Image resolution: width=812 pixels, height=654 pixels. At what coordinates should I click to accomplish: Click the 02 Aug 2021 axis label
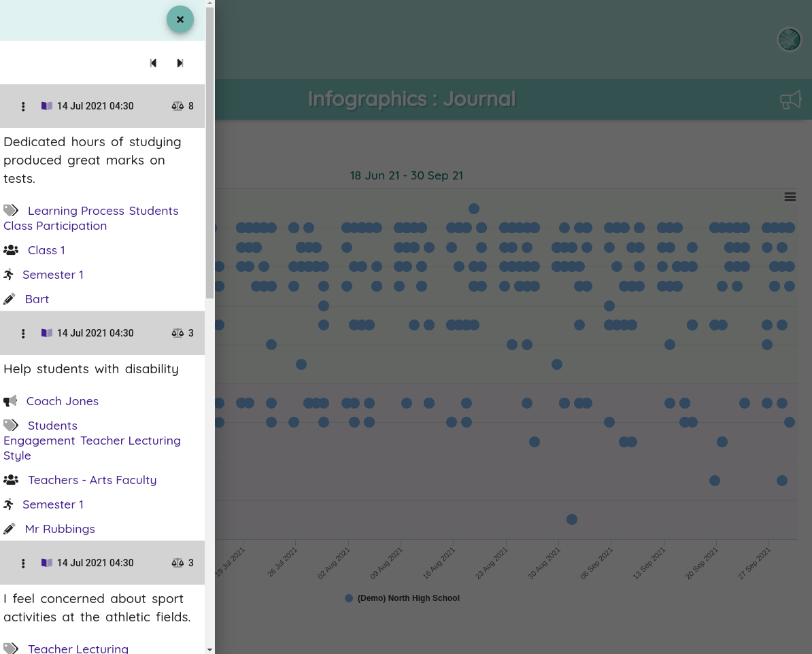(334, 564)
